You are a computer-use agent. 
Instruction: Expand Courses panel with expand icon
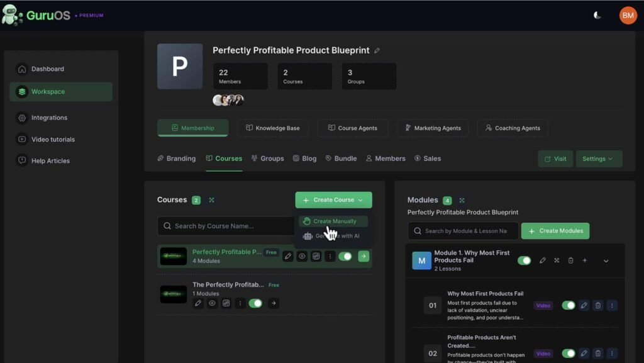[x=211, y=200]
